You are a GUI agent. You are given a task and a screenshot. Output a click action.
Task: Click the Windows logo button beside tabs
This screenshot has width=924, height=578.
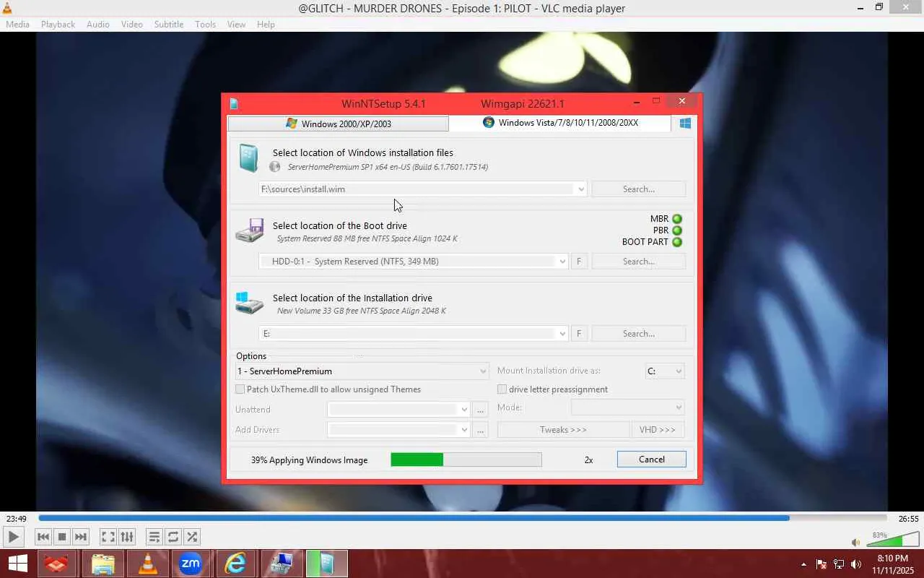pyautogui.click(x=685, y=124)
